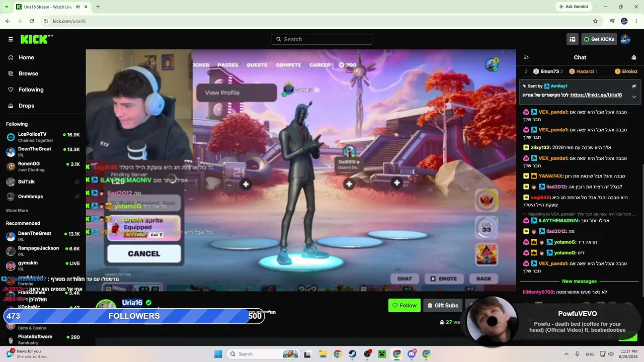The height and width of the screenshot is (362, 644).
Task: Open PirateSoftware recommended channel
Action: coord(43,339)
